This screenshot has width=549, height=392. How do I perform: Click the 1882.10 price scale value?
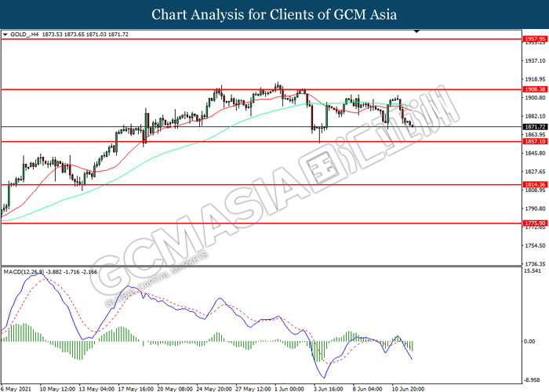535,116
